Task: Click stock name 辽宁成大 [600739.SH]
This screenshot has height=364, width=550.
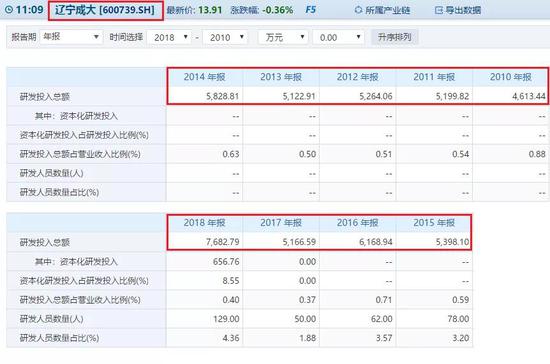Action: coord(105,10)
